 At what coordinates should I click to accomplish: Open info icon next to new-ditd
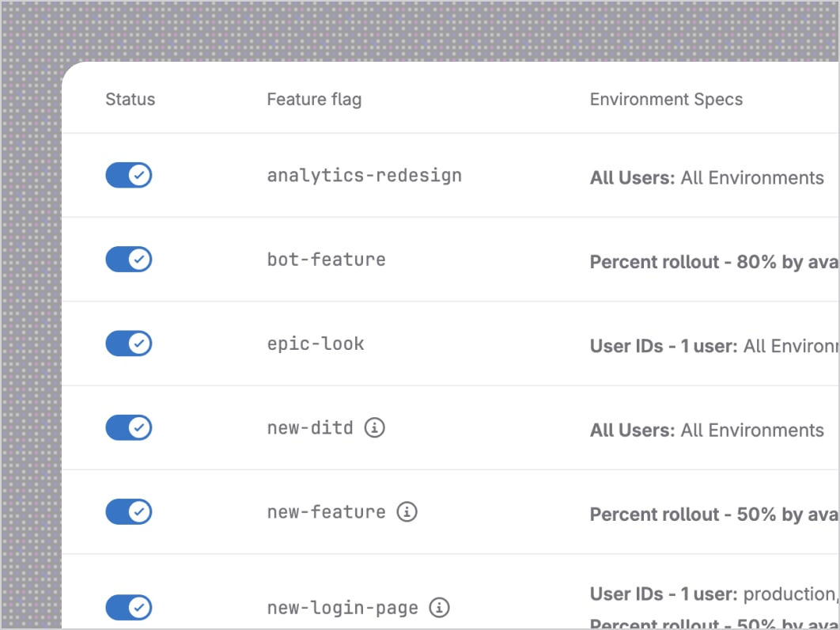click(374, 428)
